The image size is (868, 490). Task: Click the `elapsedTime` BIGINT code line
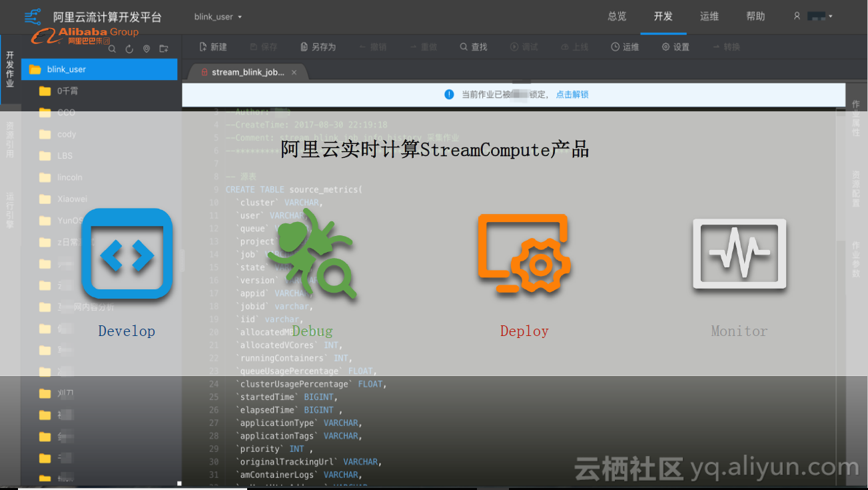[288, 410]
